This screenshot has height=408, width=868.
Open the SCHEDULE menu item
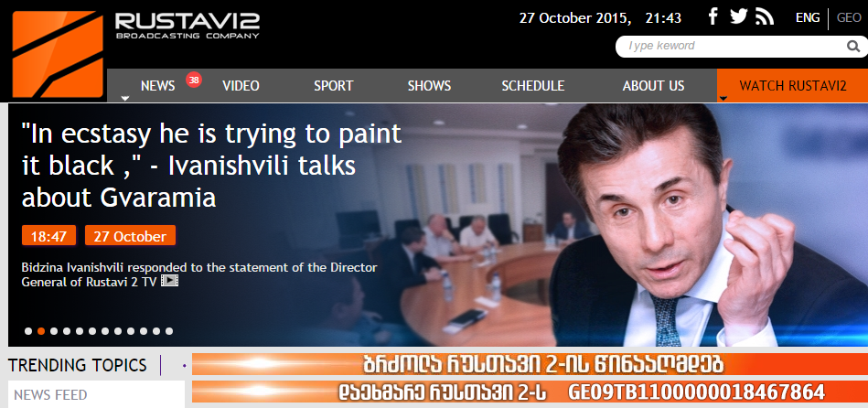(x=533, y=86)
